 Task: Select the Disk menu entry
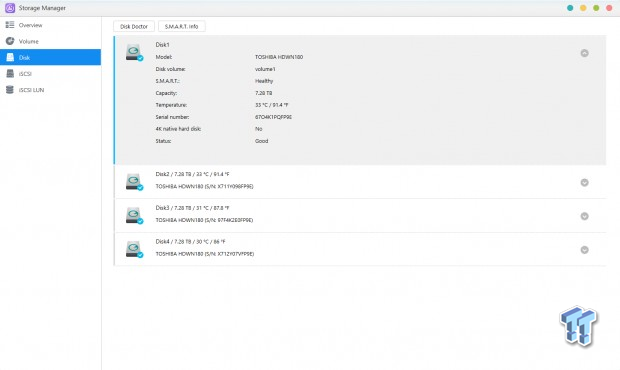tap(50, 57)
